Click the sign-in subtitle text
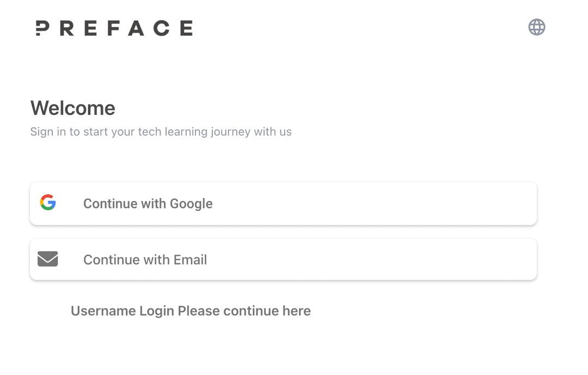Image resolution: width=588 pixels, height=375 pixels. (x=161, y=132)
